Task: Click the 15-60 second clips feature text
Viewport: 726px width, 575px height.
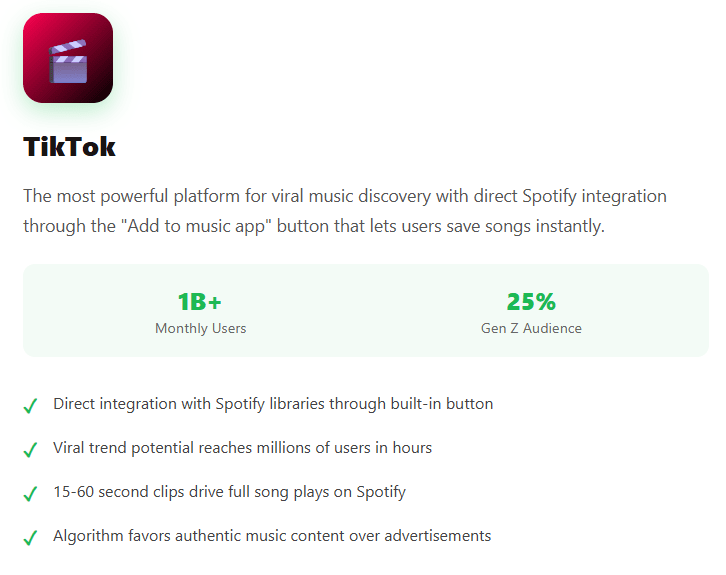Action: [x=229, y=492]
